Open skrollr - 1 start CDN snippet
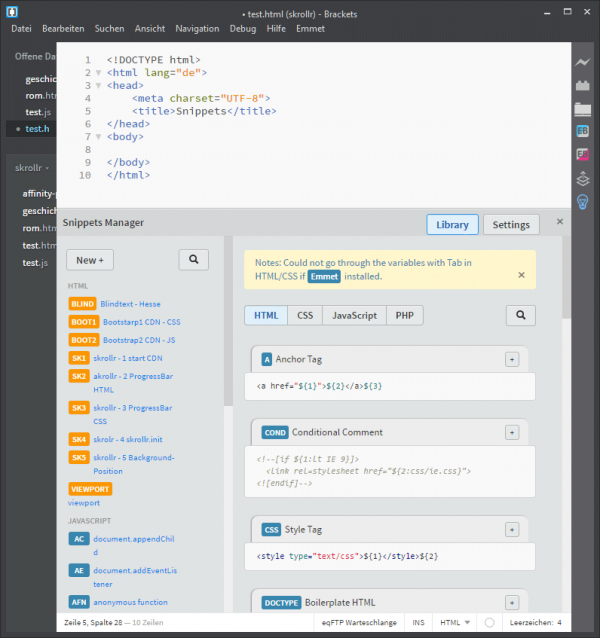 tap(128, 358)
